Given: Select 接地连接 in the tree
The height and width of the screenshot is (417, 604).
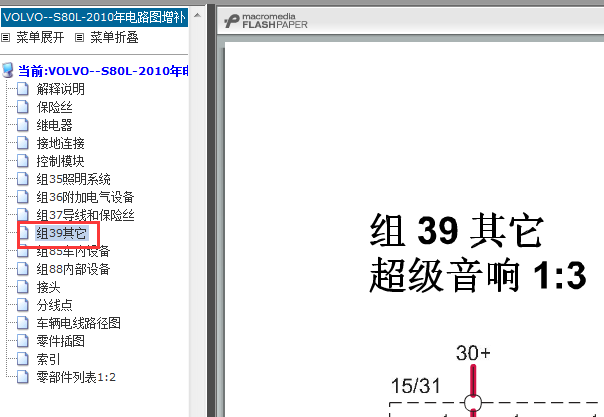Looking at the screenshot, I should (60, 143).
